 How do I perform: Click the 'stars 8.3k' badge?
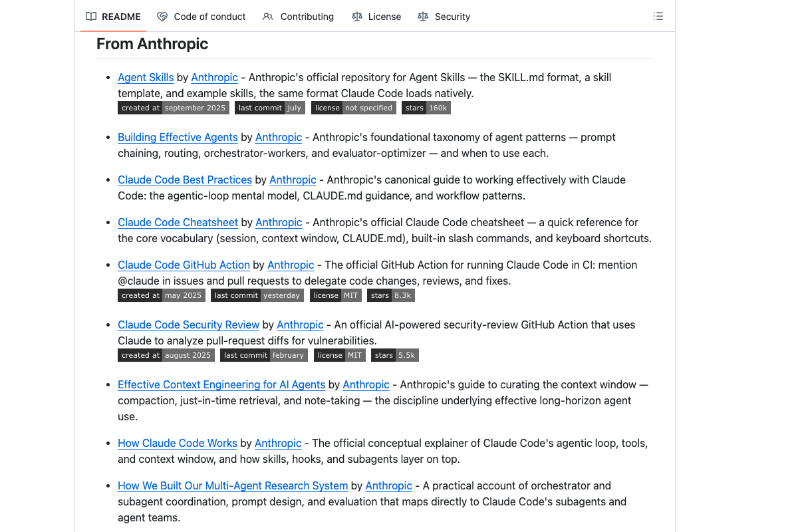pyautogui.click(x=391, y=295)
